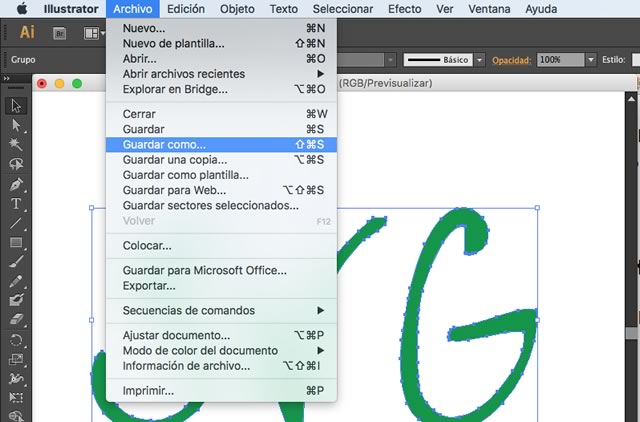Select the Pencil tool
This screenshot has height=422, width=640.
(16, 281)
